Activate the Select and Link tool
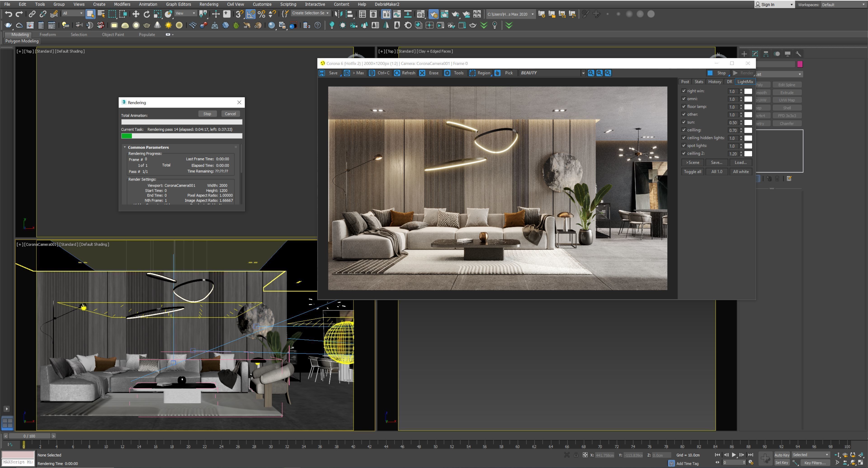The image size is (868, 468). 32,14
